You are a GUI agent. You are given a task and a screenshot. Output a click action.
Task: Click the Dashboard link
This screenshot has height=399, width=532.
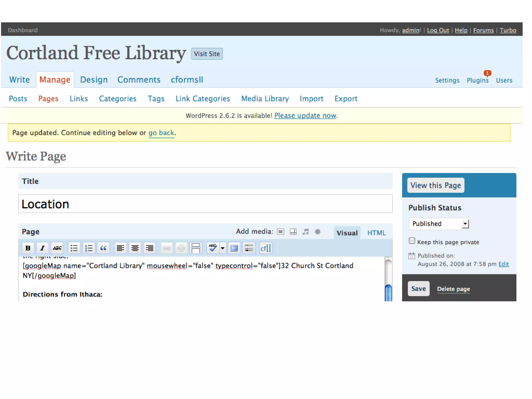pyautogui.click(x=23, y=30)
